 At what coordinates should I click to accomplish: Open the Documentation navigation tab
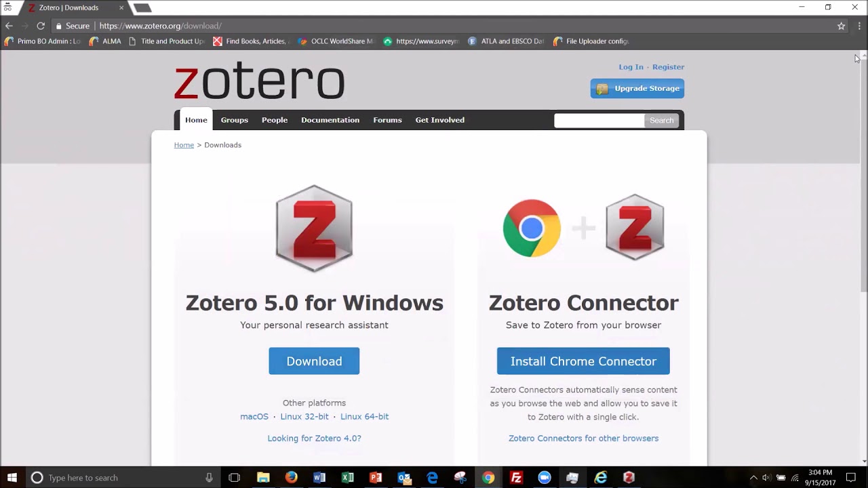330,120
